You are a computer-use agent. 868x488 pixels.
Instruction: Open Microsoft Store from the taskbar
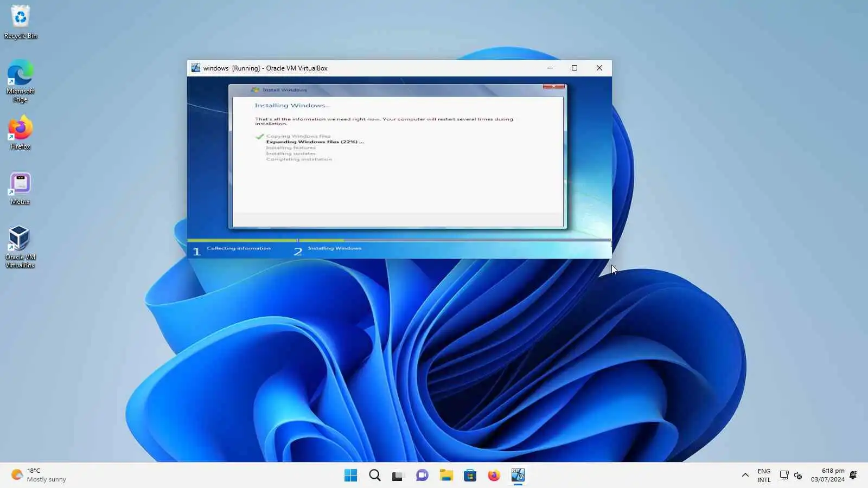(470, 476)
